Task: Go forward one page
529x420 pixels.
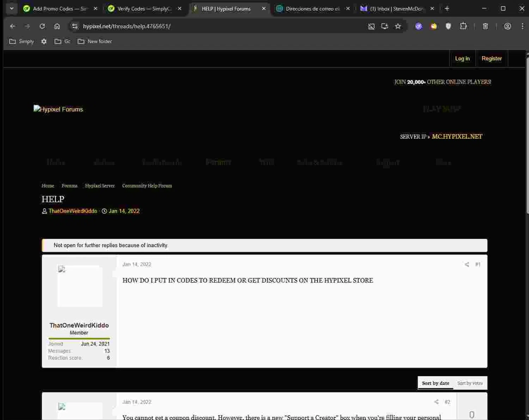Action: [x=28, y=26]
